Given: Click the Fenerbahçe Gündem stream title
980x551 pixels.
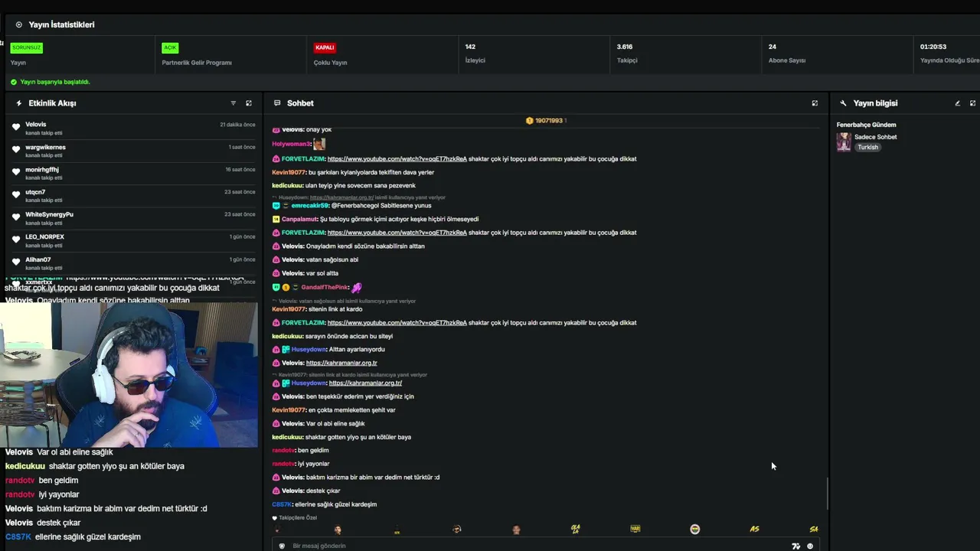Looking at the screenshot, I should 866,125.
